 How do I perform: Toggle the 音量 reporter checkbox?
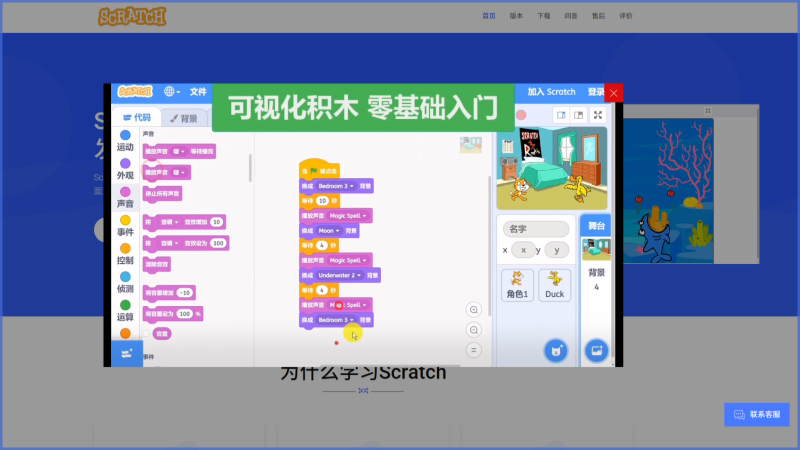tap(146, 334)
